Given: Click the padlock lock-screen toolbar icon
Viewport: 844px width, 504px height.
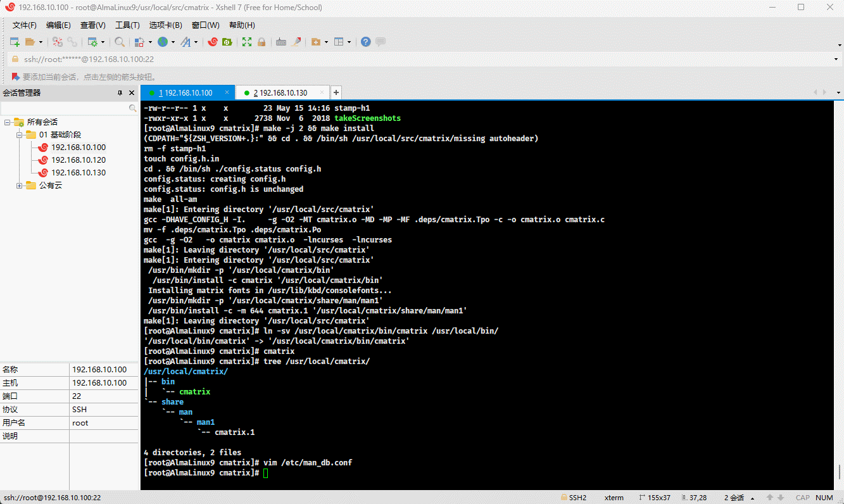Looking at the screenshot, I should pyautogui.click(x=261, y=42).
